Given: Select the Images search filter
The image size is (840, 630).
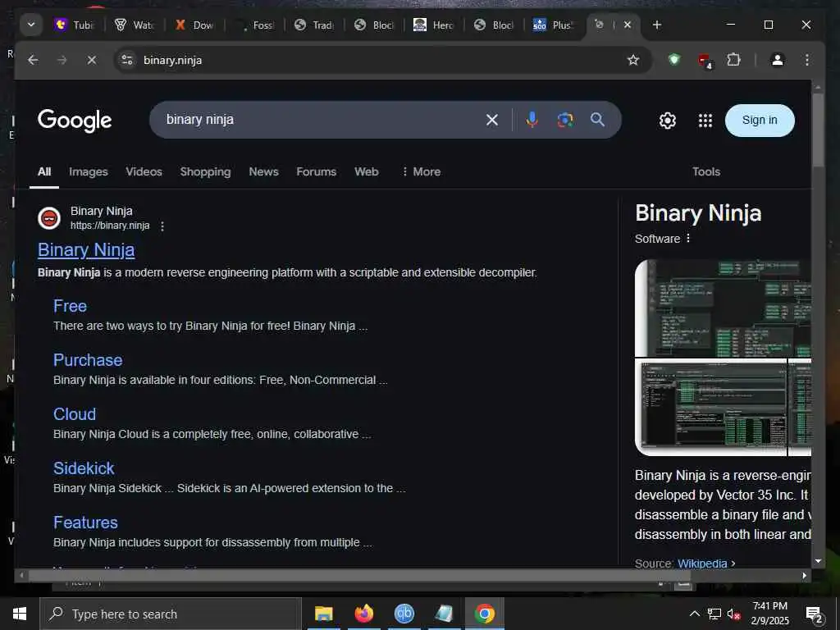Looking at the screenshot, I should (x=89, y=171).
